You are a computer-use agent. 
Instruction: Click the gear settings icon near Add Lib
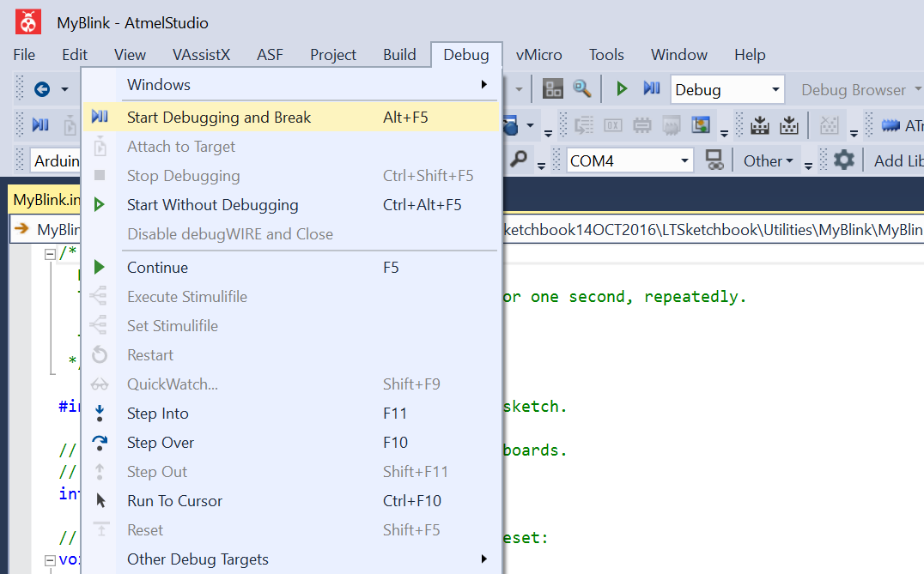pos(844,160)
